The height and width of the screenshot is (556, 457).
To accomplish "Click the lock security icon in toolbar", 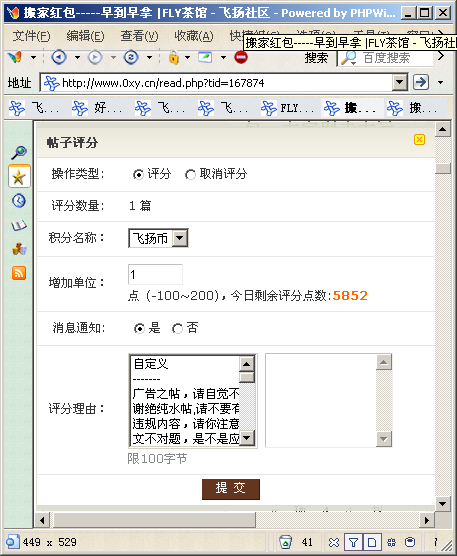I will tap(173, 57).
